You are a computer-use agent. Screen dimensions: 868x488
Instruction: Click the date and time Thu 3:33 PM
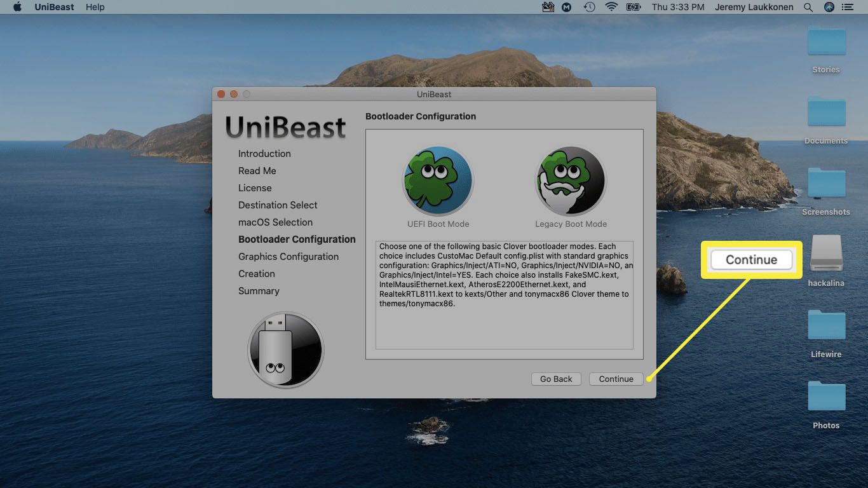point(678,7)
